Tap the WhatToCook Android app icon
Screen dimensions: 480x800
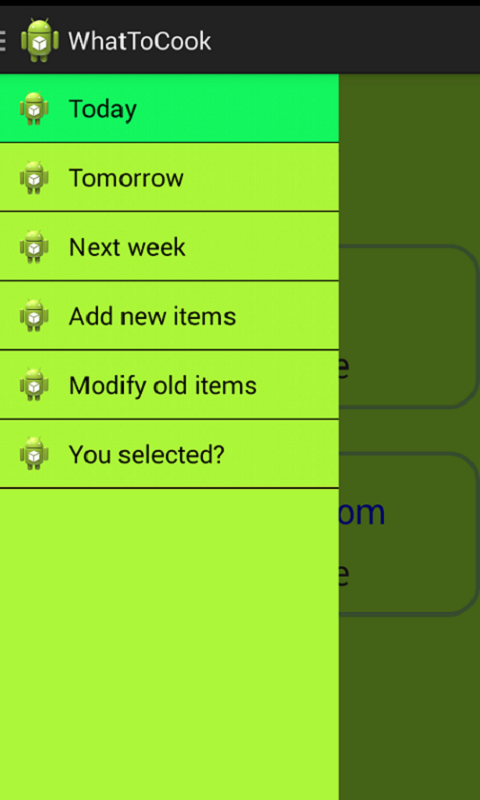click(40, 40)
